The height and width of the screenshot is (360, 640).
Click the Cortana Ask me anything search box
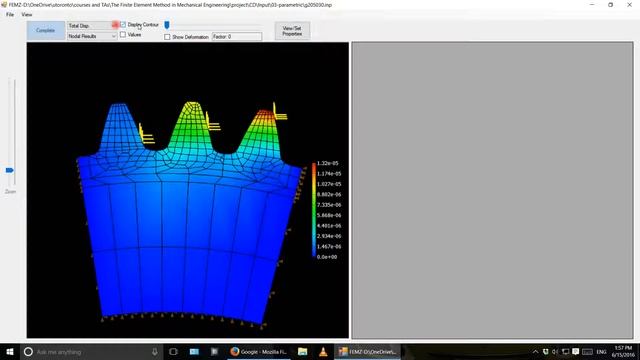click(x=92, y=352)
